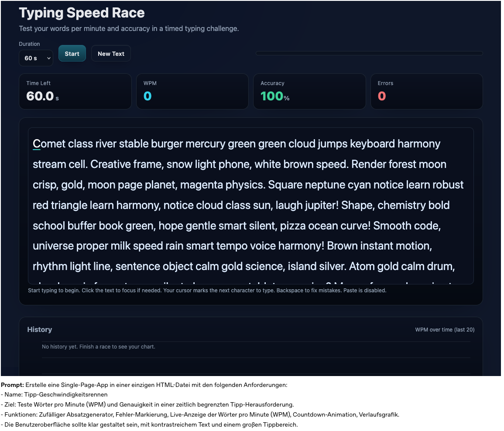Click the Time Left stat card
This screenshot has height=431, width=504.
[x=75, y=92]
